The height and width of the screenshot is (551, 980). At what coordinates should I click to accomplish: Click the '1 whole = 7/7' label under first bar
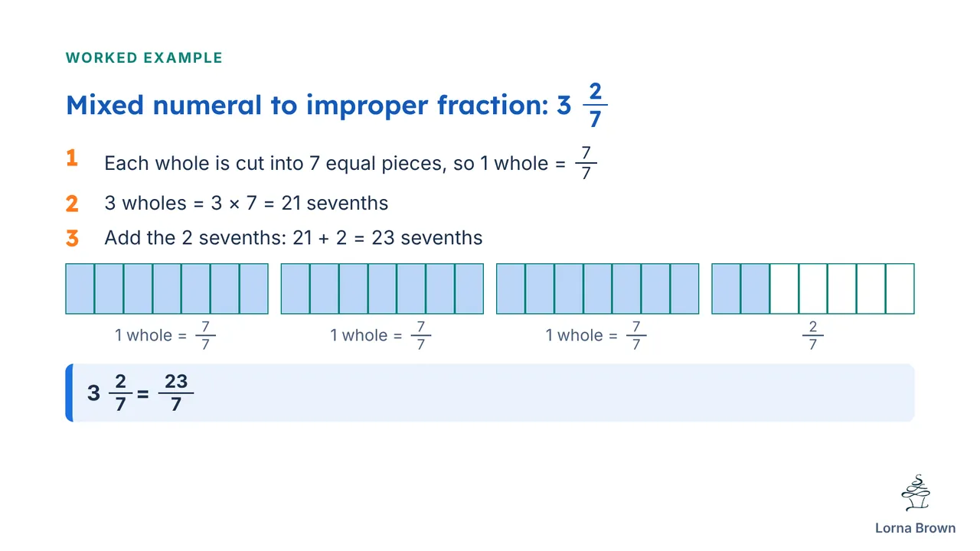pos(165,335)
